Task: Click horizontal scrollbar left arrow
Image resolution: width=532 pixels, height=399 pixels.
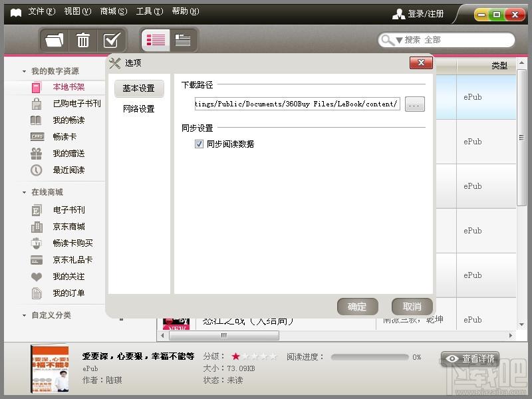Action: tap(162, 336)
